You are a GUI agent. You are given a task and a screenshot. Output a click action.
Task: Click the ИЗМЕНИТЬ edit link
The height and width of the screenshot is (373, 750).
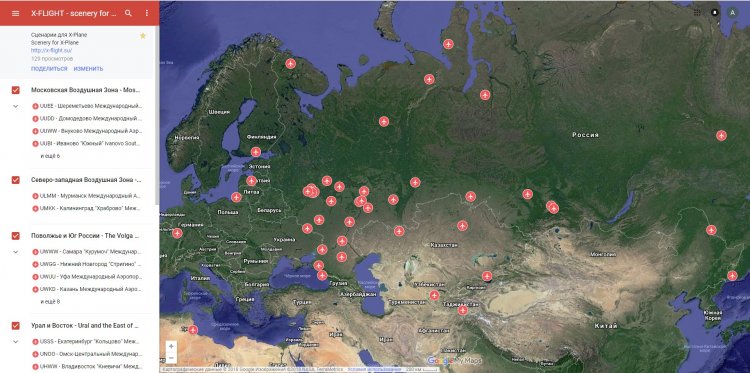click(x=88, y=68)
